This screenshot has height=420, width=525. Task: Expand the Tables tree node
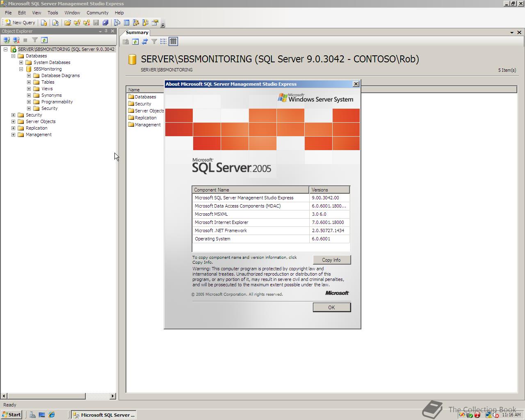point(29,82)
